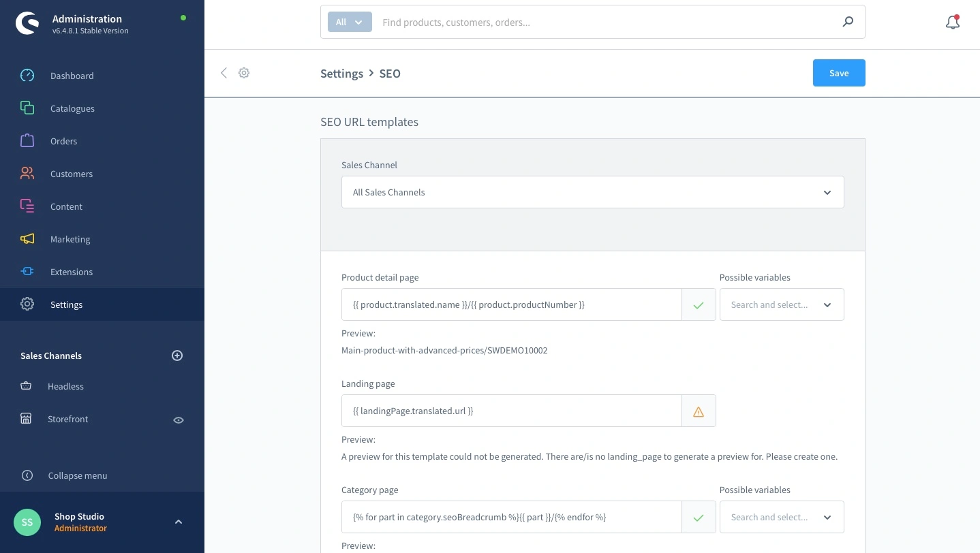Open Settings from the breadcrumb
980x553 pixels.
tap(341, 73)
